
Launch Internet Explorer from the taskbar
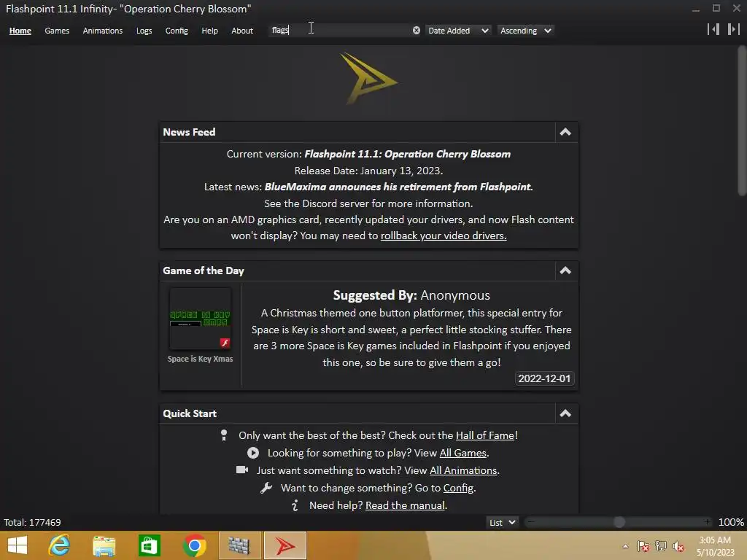[60, 545]
